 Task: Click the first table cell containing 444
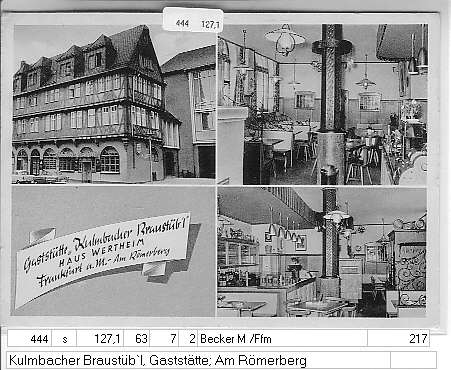(x=30, y=339)
